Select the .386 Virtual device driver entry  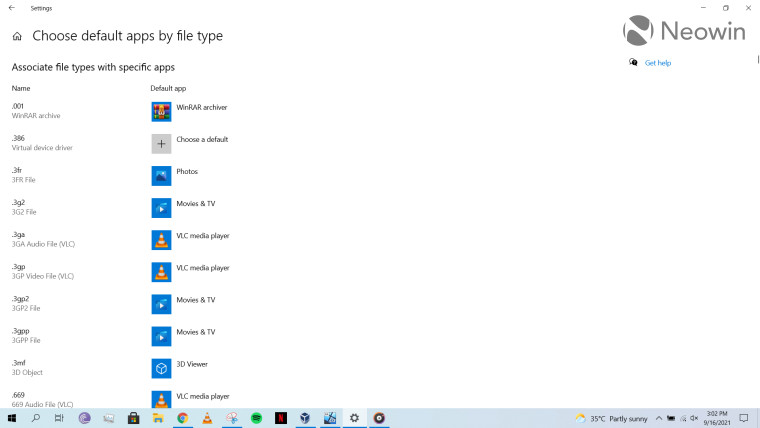pos(42,143)
